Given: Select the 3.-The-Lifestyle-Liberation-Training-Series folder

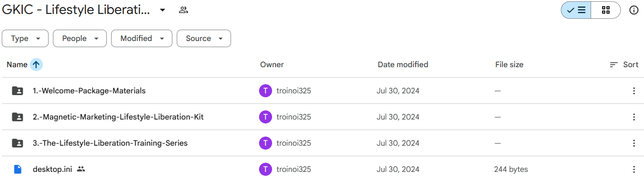Looking at the screenshot, I should tap(110, 143).
